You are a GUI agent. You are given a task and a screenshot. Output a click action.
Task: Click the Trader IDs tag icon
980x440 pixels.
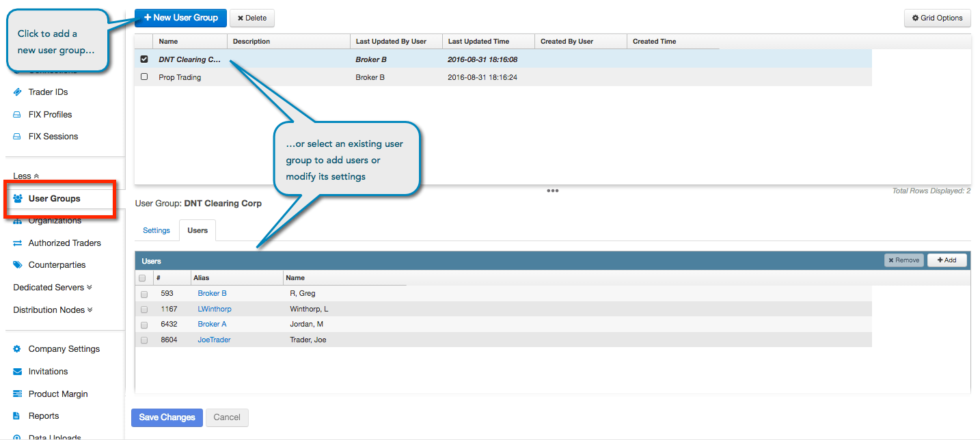tap(17, 92)
